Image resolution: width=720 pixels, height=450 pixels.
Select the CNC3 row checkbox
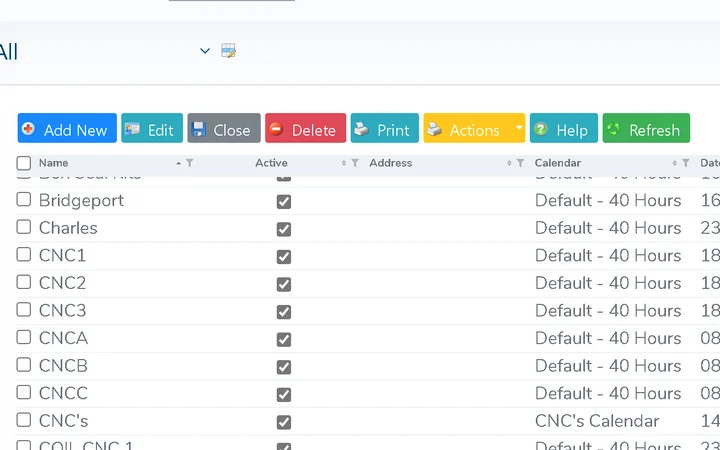(x=24, y=310)
